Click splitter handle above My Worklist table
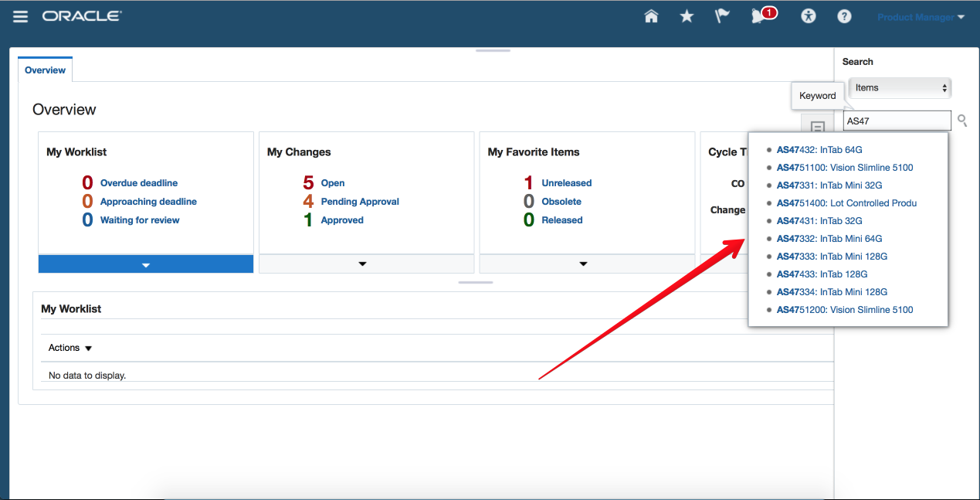The image size is (980, 500). tap(476, 282)
